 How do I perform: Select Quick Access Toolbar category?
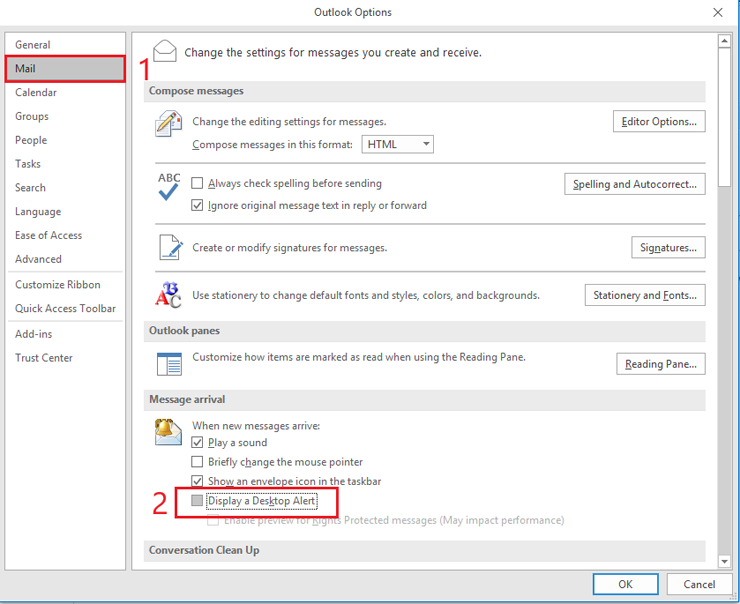65,308
